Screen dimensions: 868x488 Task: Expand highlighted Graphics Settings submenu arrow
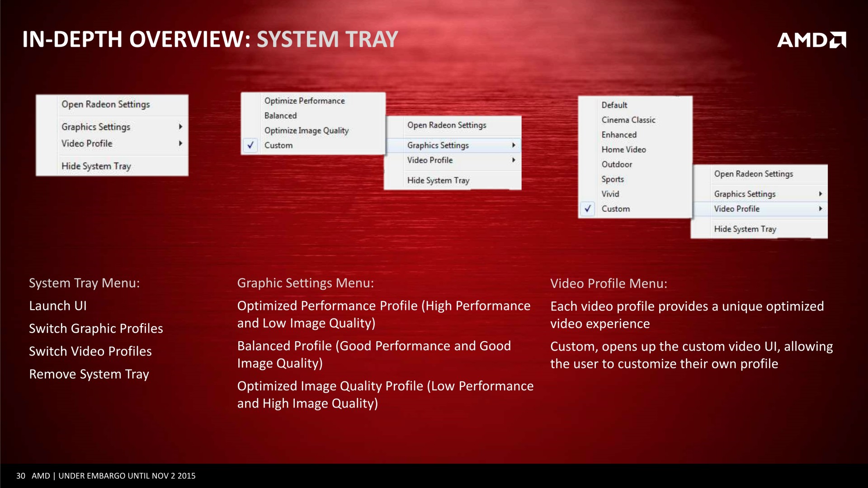click(514, 145)
